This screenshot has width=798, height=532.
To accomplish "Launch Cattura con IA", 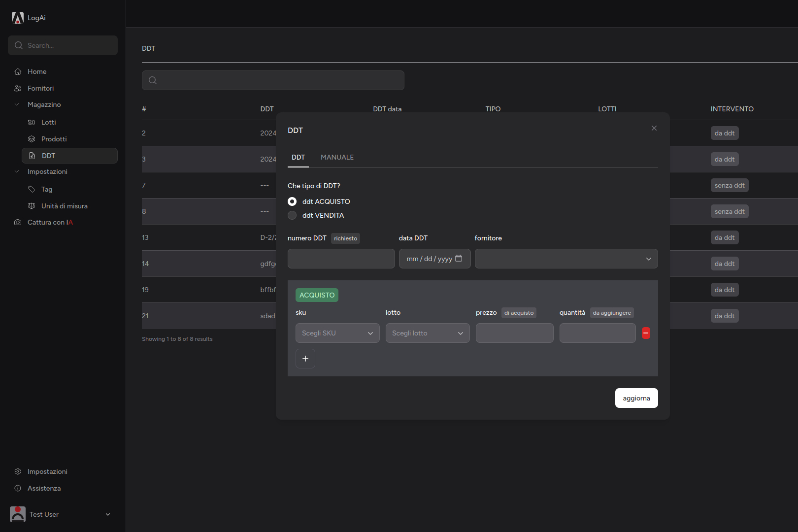I will coord(50,222).
